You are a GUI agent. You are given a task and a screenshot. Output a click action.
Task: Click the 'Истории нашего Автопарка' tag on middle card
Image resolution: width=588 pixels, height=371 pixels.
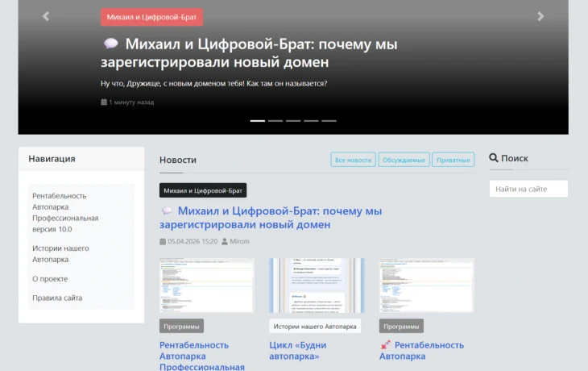click(315, 326)
